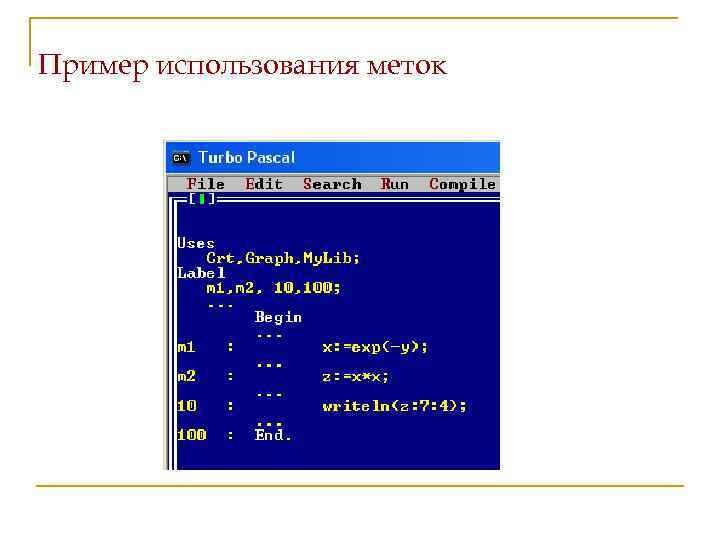Image resolution: width=720 pixels, height=540 pixels.
Task: Click the writeln(z:7:4); statement
Action: pyautogui.click(x=394, y=406)
